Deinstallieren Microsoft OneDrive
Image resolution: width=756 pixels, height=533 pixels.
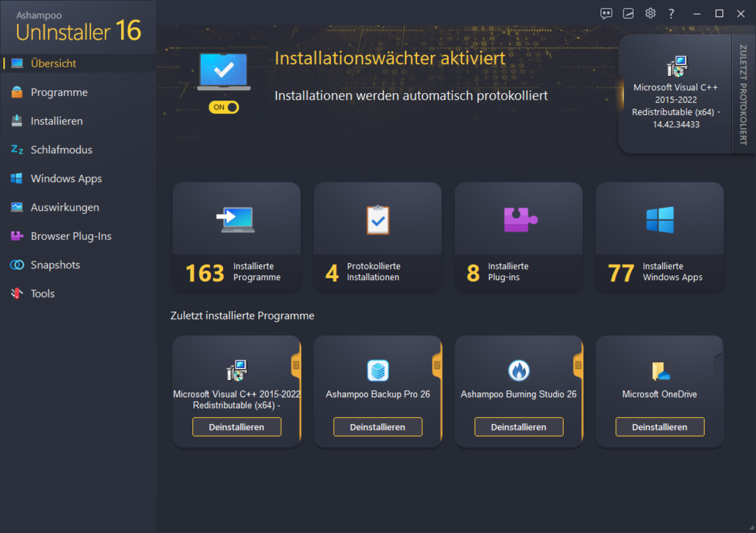pyautogui.click(x=659, y=427)
